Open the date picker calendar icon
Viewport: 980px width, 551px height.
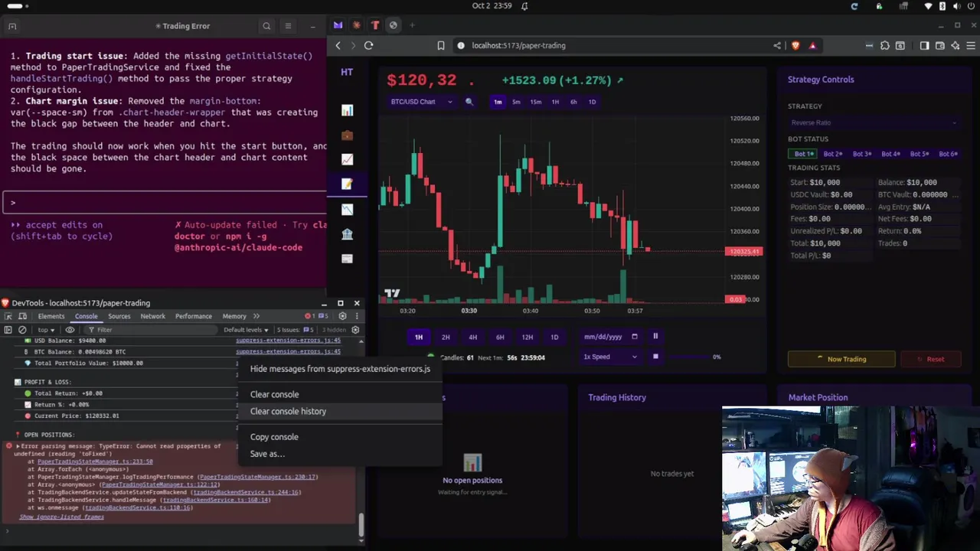[634, 337]
